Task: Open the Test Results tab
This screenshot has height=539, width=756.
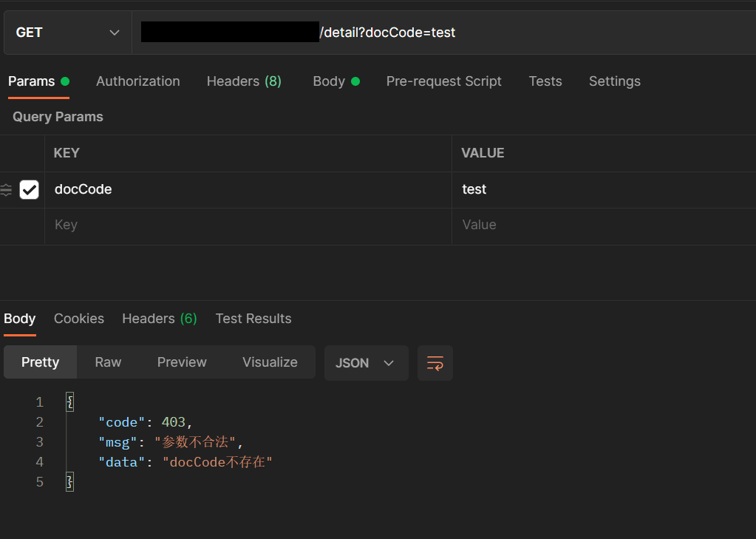Action: (x=253, y=319)
